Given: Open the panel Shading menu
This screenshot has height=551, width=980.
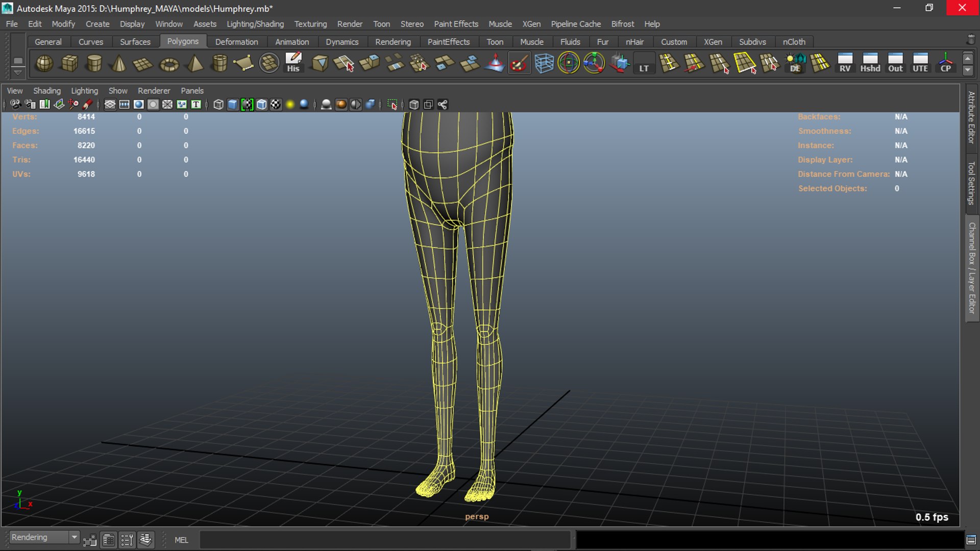Looking at the screenshot, I should (47, 90).
